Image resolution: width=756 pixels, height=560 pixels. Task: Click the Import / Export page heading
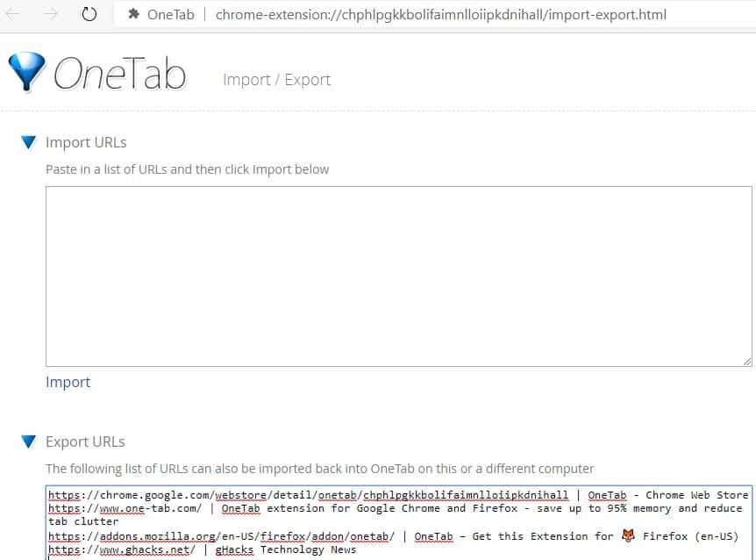tap(276, 79)
